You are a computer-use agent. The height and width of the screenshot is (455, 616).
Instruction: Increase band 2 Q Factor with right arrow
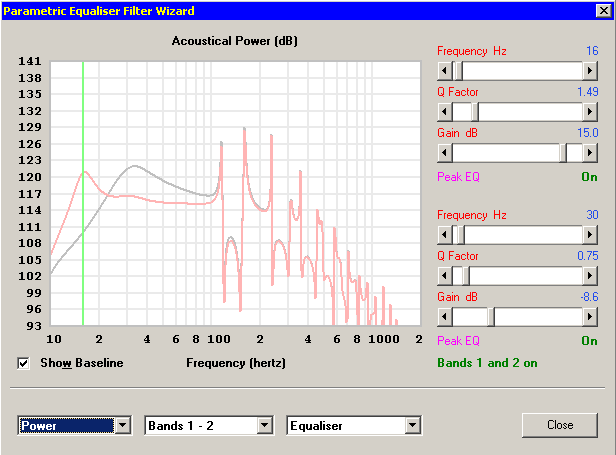tap(590, 276)
